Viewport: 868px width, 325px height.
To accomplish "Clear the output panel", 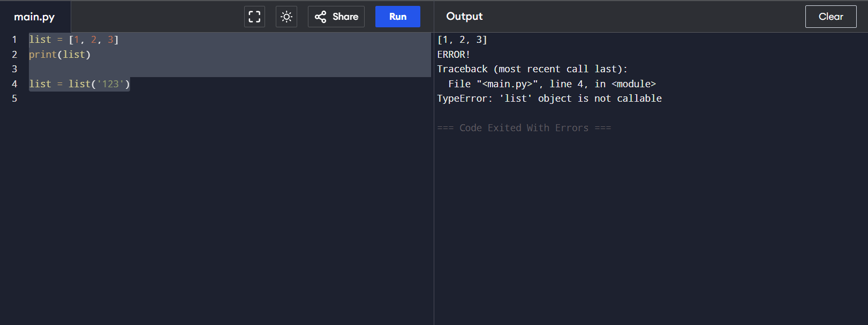I will coord(831,17).
